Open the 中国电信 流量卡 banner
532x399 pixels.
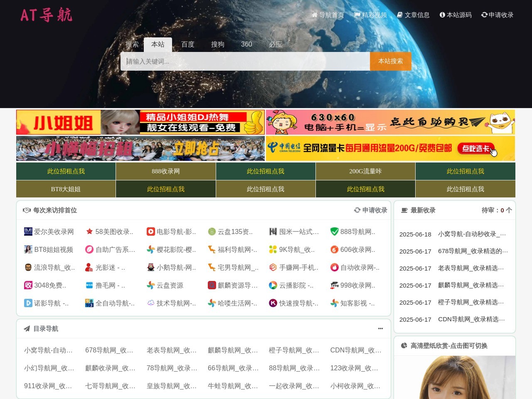(390, 148)
